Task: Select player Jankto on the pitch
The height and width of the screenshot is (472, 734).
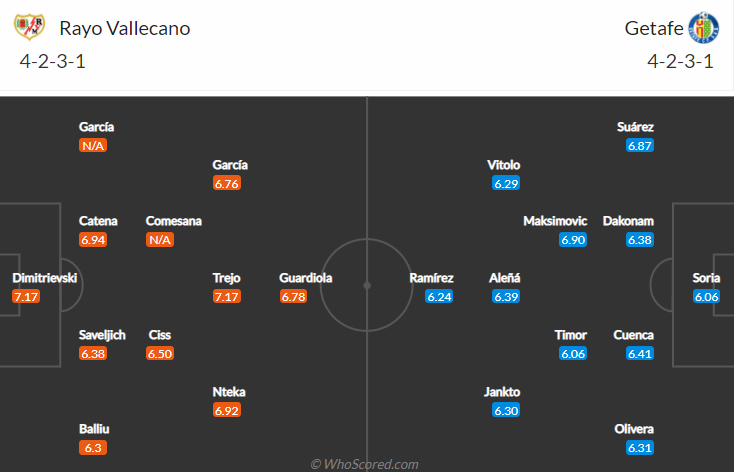Action: [502, 392]
